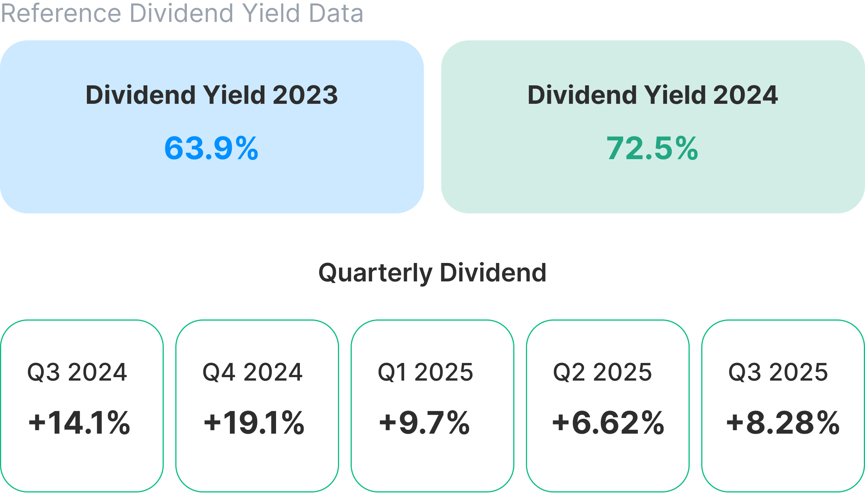Click the +19.1% dividend figure

[x=254, y=423]
